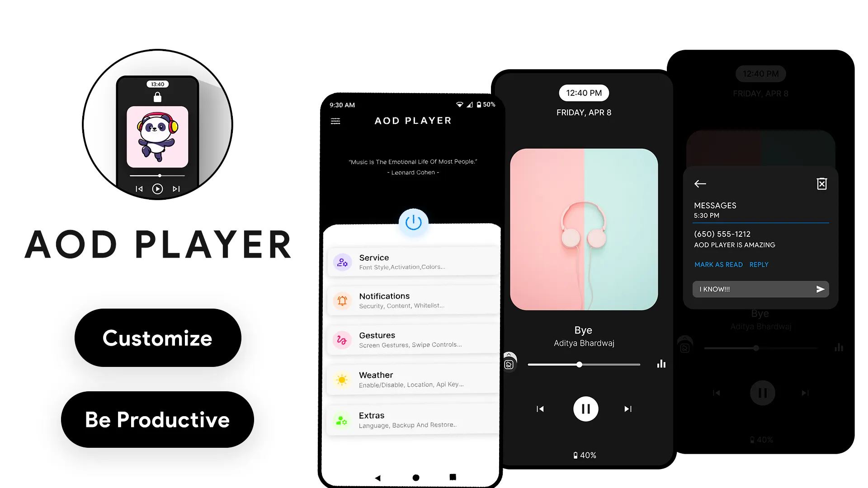This screenshot has width=868, height=488.
Task: Tap the hamburger menu icon
Action: tap(335, 121)
